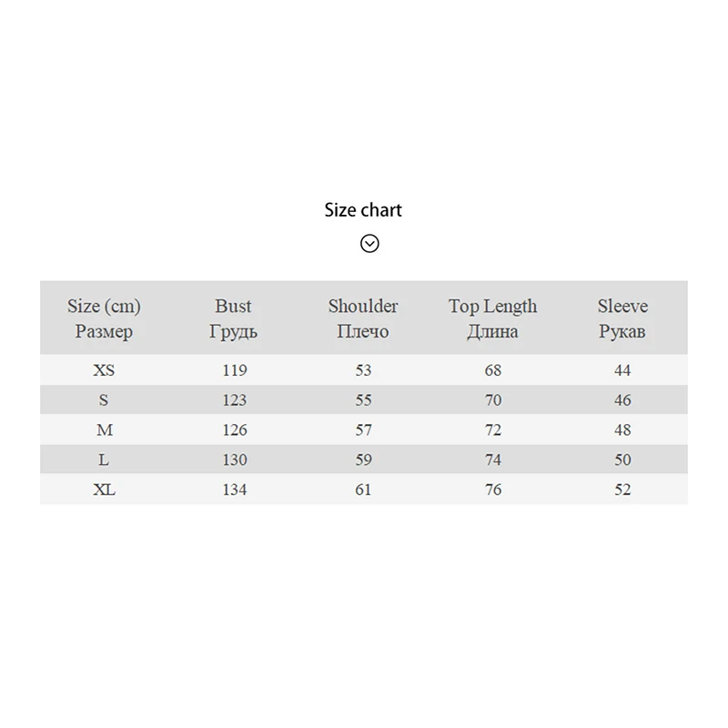Choose the M size row label
This screenshot has width=728, height=728.
[104, 430]
